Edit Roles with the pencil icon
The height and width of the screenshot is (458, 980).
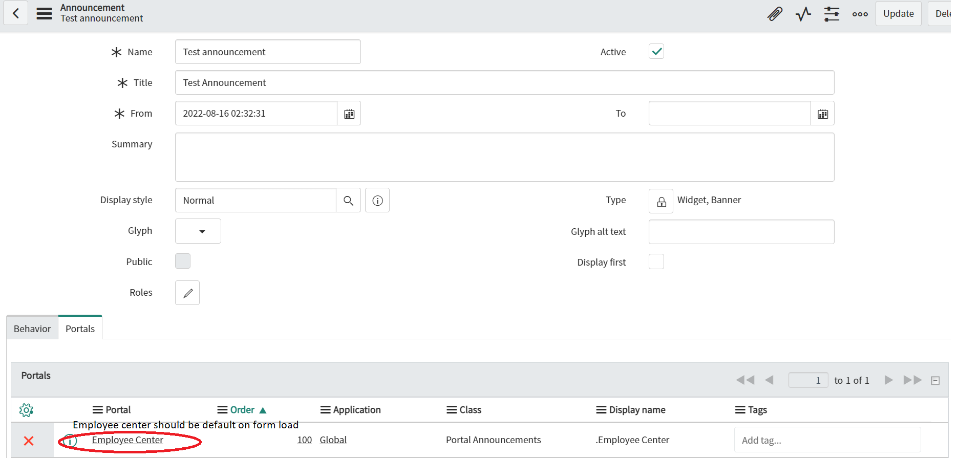187,293
